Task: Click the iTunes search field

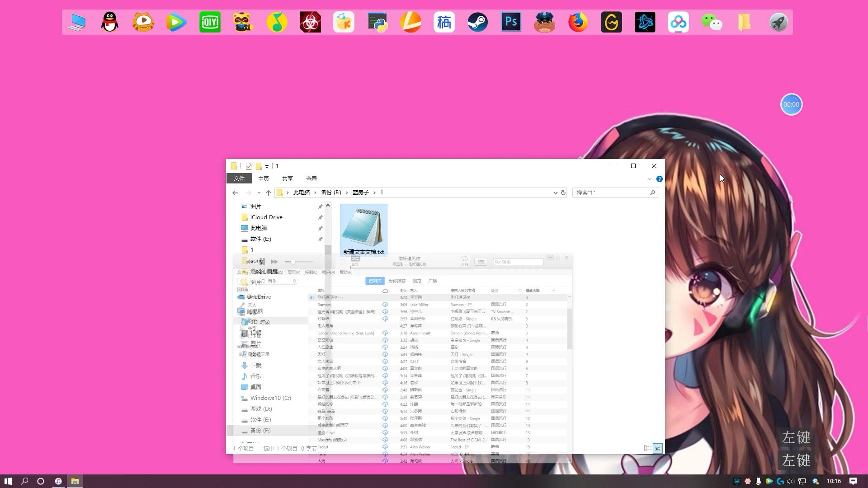Action: click(x=518, y=262)
